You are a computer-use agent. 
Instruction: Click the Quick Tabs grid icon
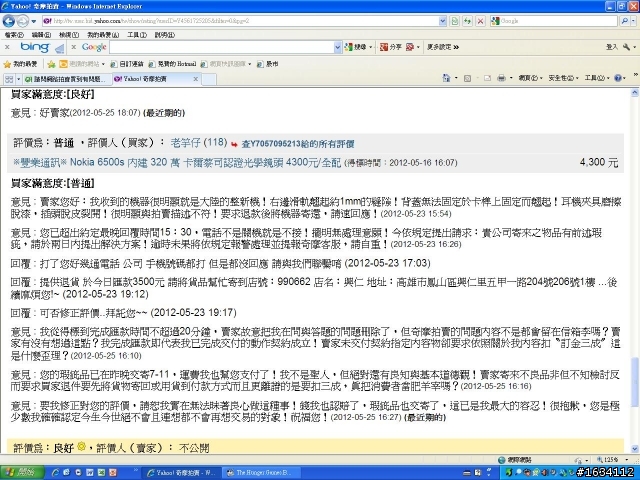pos(9,79)
